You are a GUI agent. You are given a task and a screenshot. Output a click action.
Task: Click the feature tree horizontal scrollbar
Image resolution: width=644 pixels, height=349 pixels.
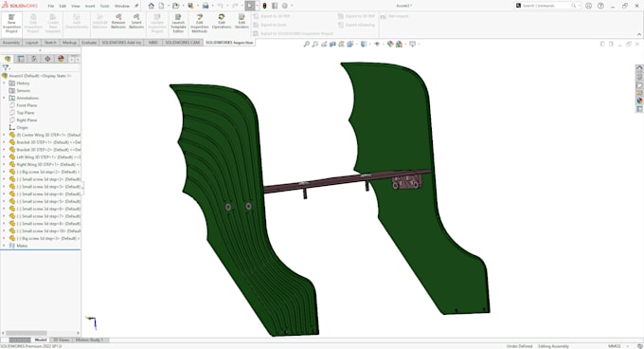tap(26, 333)
